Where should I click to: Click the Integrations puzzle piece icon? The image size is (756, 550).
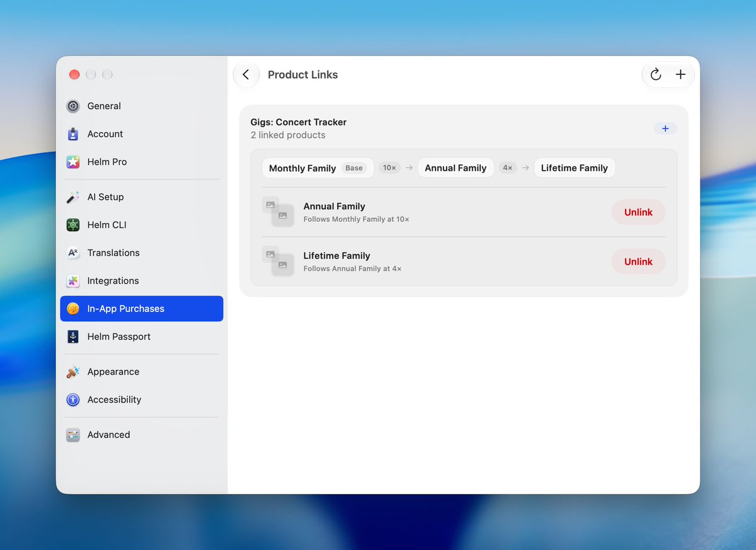tap(73, 281)
